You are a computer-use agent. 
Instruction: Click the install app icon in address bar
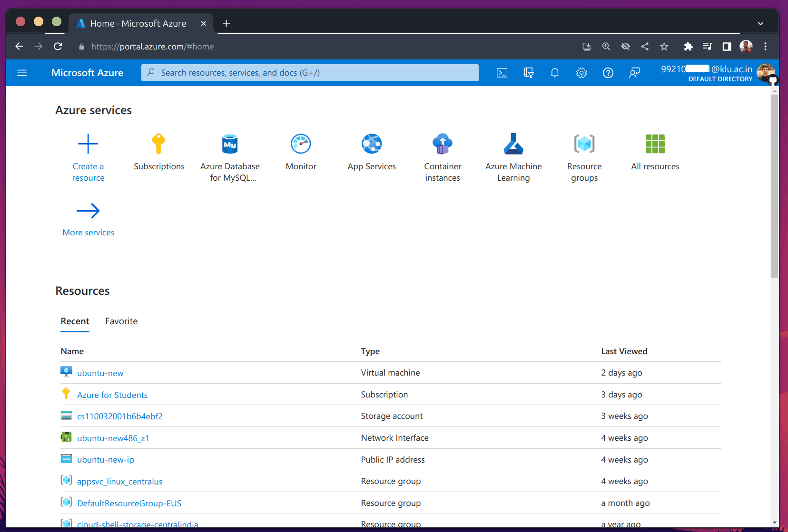point(587,47)
